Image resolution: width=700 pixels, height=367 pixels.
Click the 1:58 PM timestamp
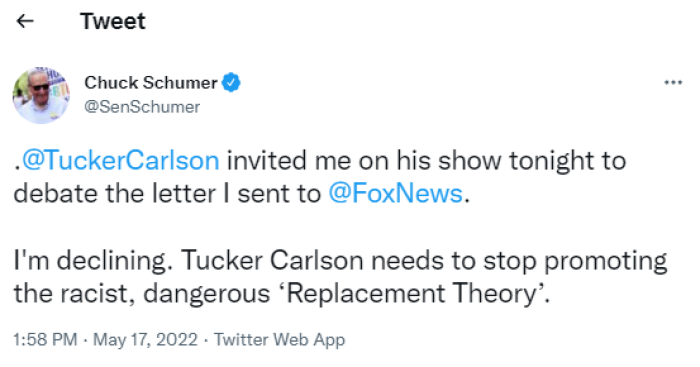(x=45, y=340)
